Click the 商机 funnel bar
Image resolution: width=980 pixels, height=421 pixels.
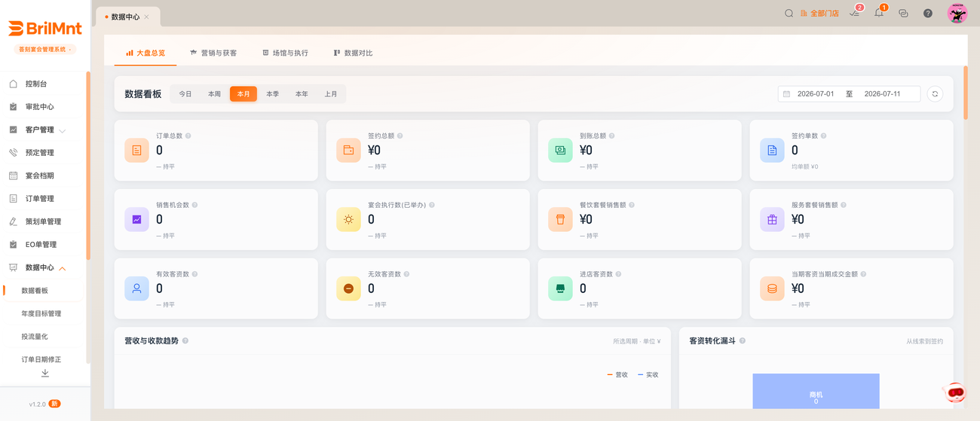[x=816, y=392]
